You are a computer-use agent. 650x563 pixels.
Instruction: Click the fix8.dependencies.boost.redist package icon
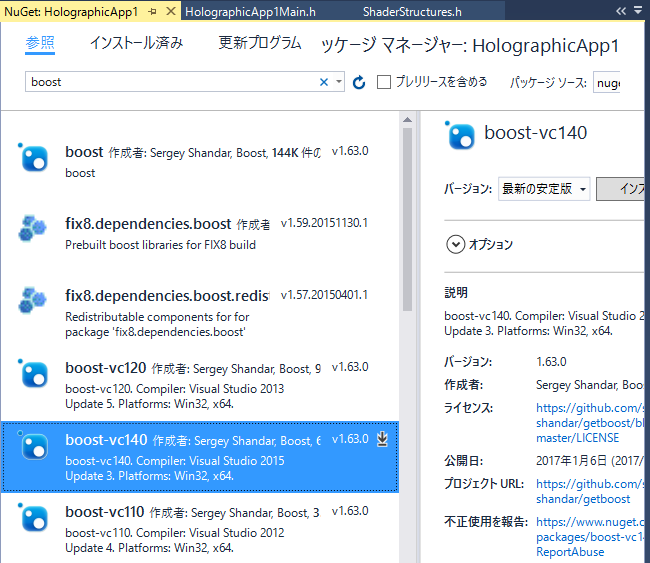pyautogui.click(x=33, y=300)
